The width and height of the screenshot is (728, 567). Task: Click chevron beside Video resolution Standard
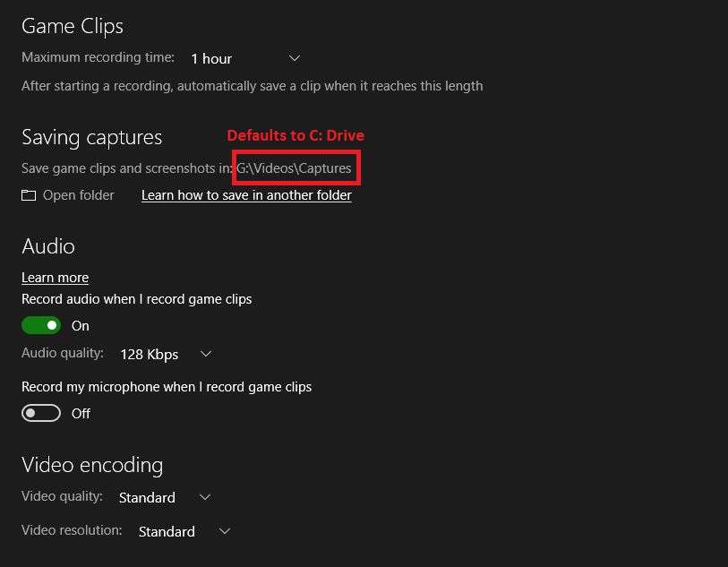(225, 531)
